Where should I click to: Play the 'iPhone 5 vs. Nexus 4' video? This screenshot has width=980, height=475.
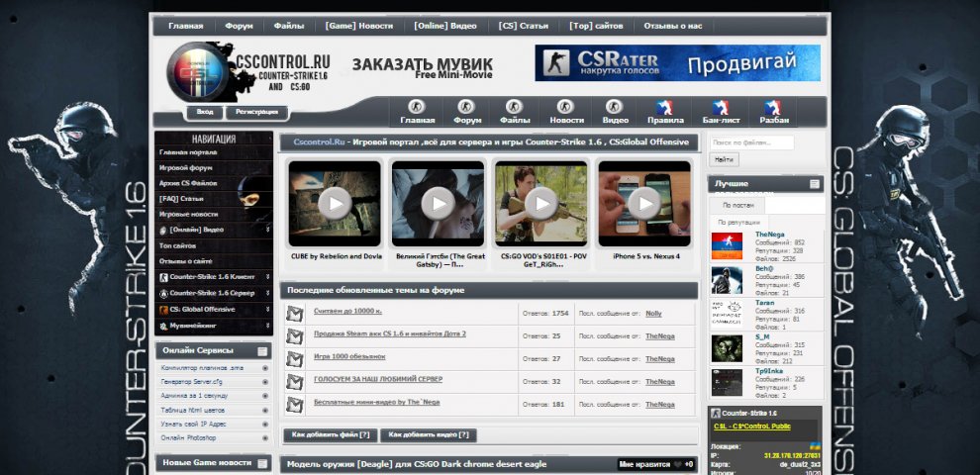(x=644, y=203)
